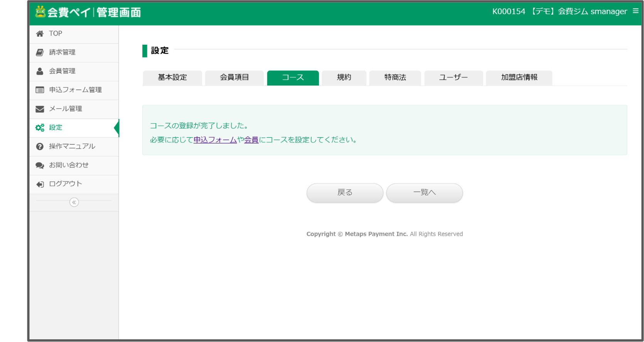Open the hamburger menu at top right
The width and height of the screenshot is (644, 342).
point(636,11)
